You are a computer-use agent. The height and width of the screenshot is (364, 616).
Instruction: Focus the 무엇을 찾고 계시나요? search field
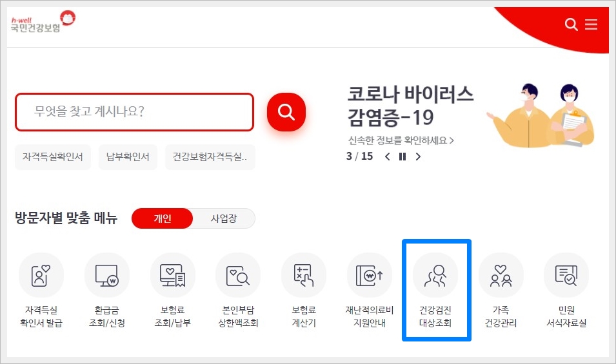pos(134,112)
